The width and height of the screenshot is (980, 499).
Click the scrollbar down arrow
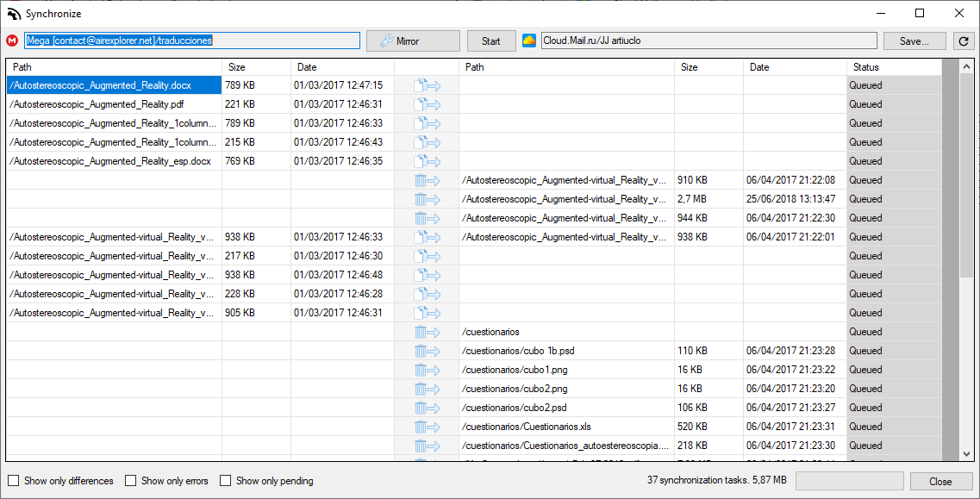click(x=967, y=452)
